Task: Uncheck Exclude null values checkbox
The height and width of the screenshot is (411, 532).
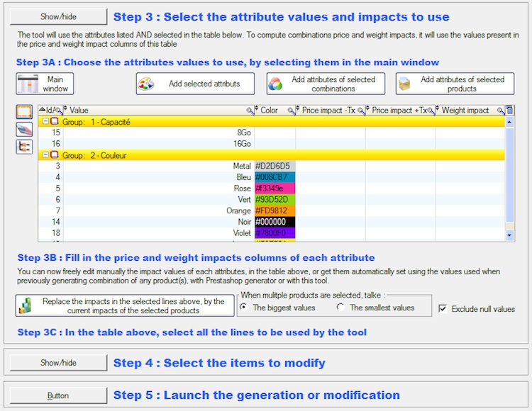Action: pos(443,309)
